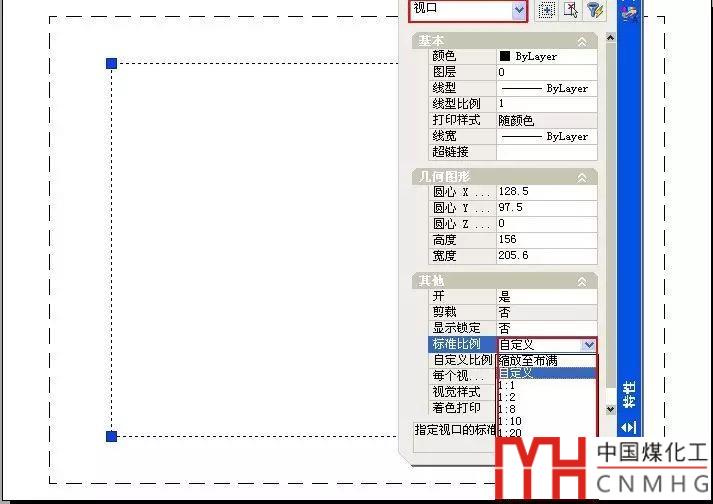713x504 pixels.
Task: Select the top-left blue viewport grip
Action: pyautogui.click(x=111, y=63)
